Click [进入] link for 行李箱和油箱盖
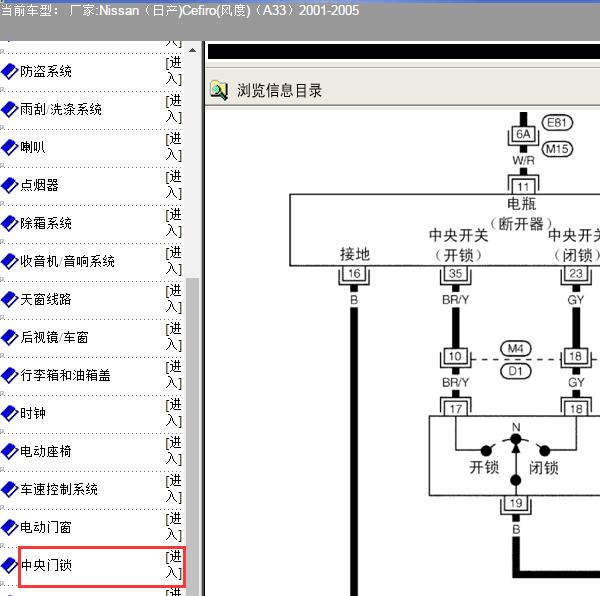This screenshot has height=596, width=600. coord(174,375)
